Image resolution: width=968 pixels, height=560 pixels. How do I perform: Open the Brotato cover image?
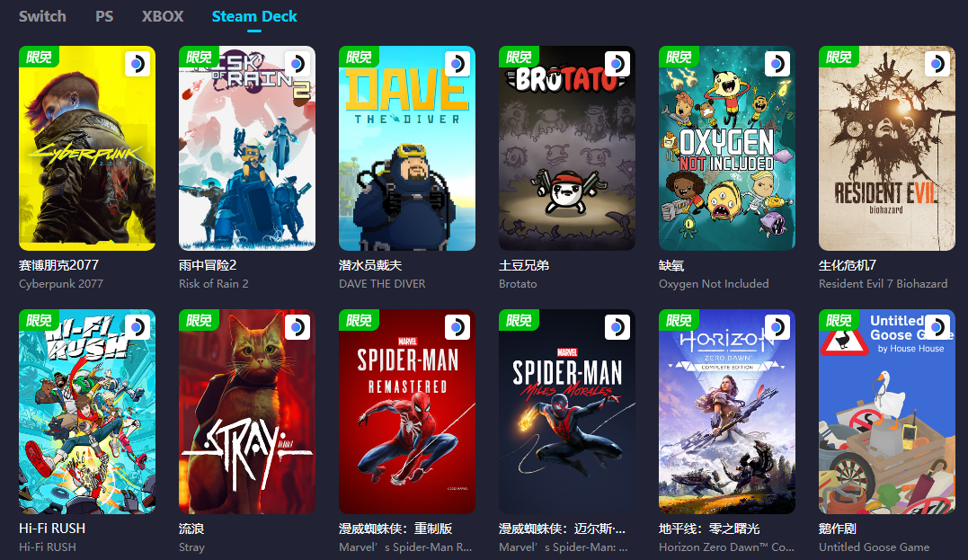(567, 148)
